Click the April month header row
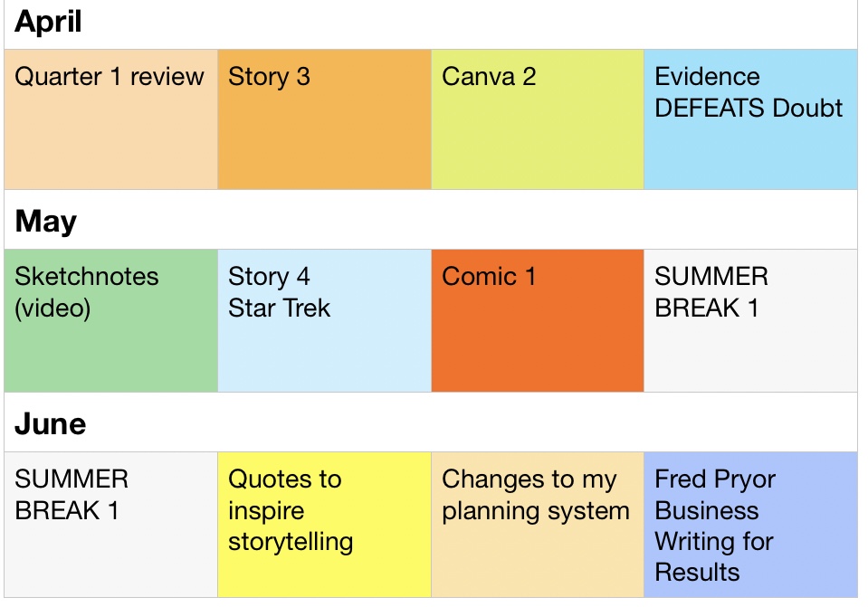Viewport: 868px width, 607px height. (431, 24)
